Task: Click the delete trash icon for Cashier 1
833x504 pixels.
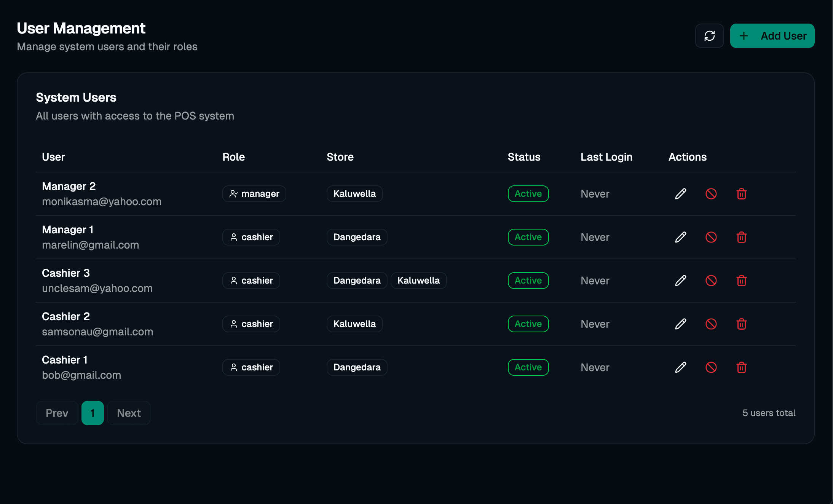Action: pos(742,367)
